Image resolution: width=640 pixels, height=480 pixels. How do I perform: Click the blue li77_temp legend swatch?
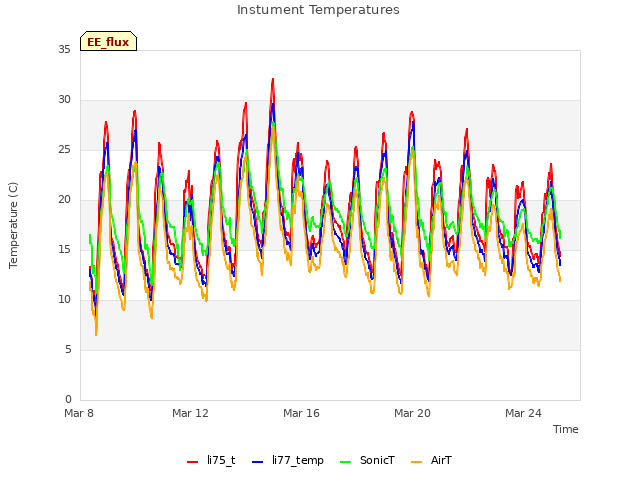257,462
